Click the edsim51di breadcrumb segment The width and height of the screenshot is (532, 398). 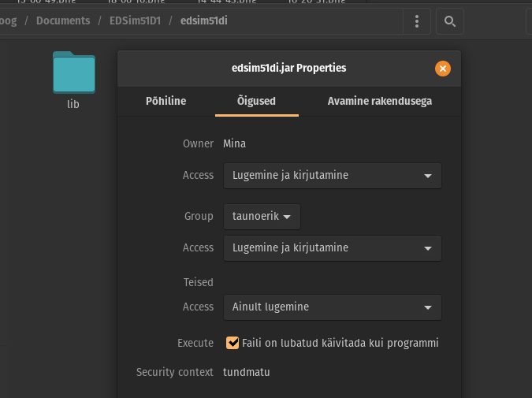pyautogui.click(x=203, y=20)
